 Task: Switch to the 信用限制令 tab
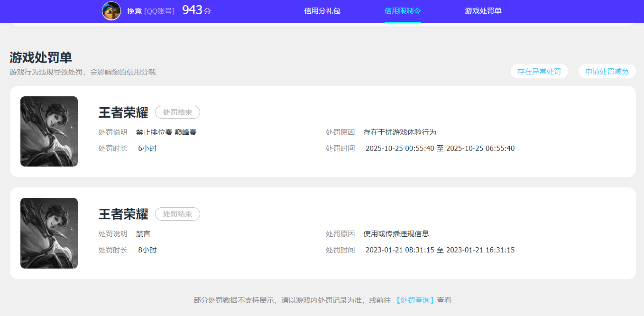[403, 10]
